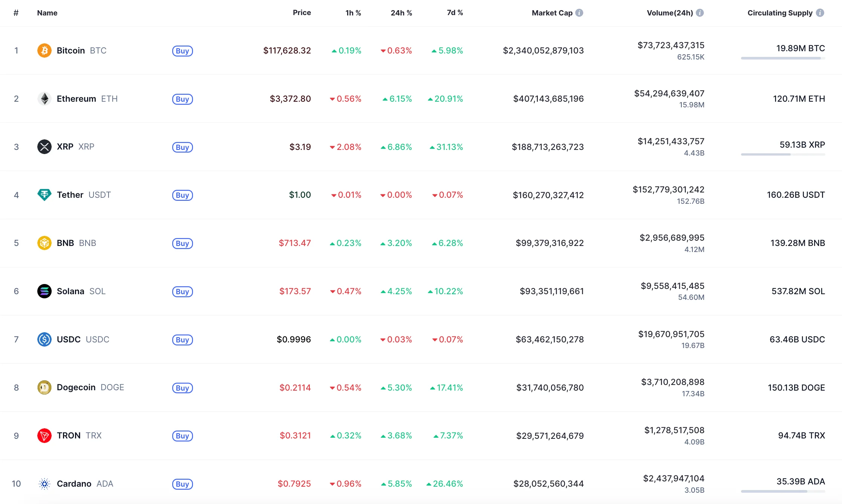The width and height of the screenshot is (842, 504).
Task: Open the Circulating Supply info icon
Action: pyautogui.click(x=820, y=13)
